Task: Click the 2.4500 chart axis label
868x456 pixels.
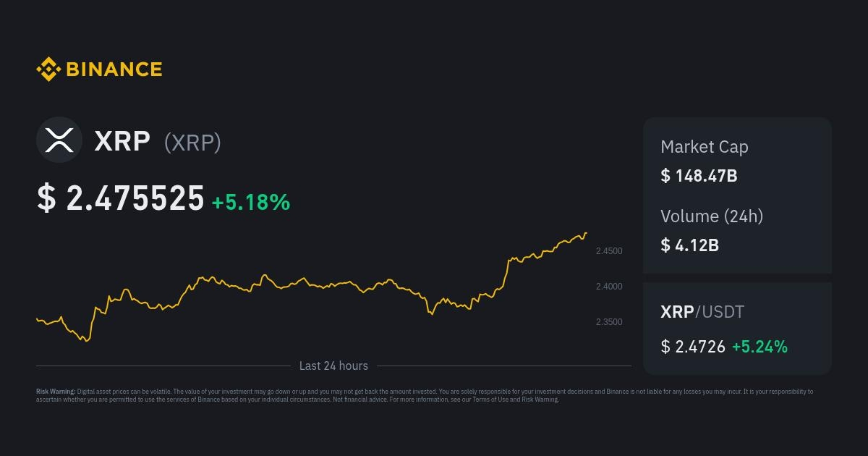Action: coord(609,251)
